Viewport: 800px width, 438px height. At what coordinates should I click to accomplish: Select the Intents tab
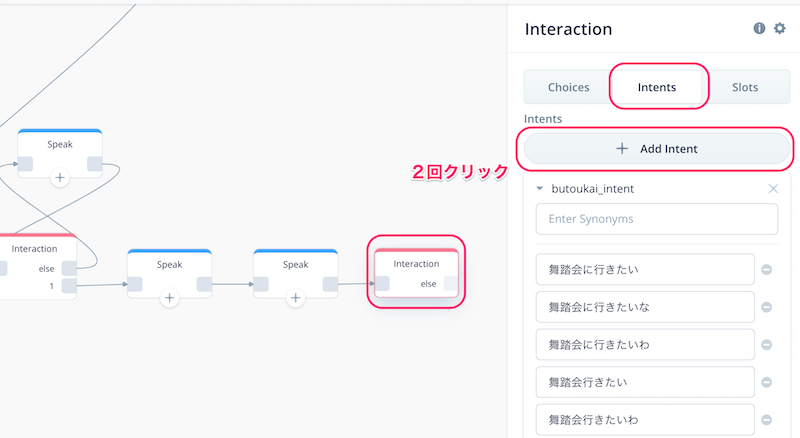pyautogui.click(x=657, y=87)
